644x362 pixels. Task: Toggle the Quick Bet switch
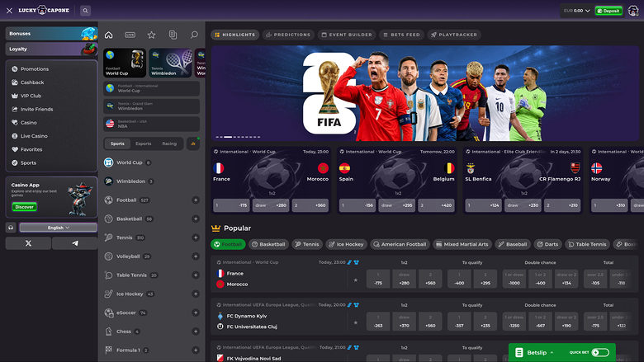pyautogui.click(x=600, y=352)
